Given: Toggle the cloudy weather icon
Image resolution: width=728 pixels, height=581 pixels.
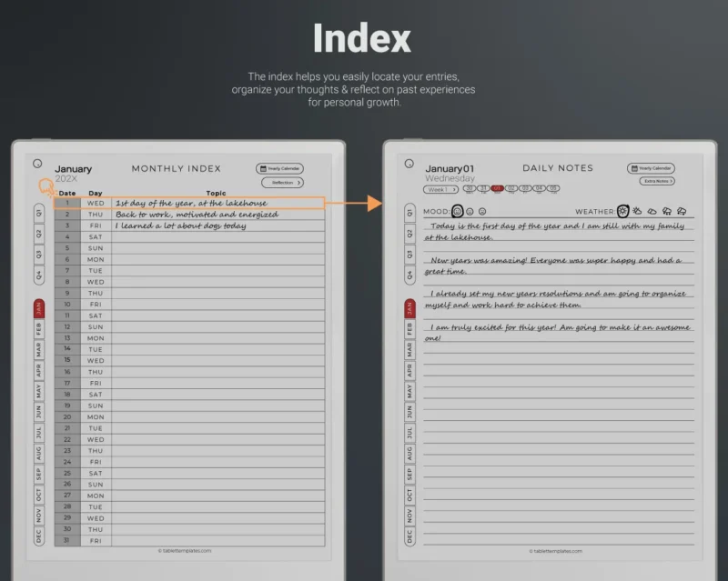Looking at the screenshot, I should [x=652, y=211].
